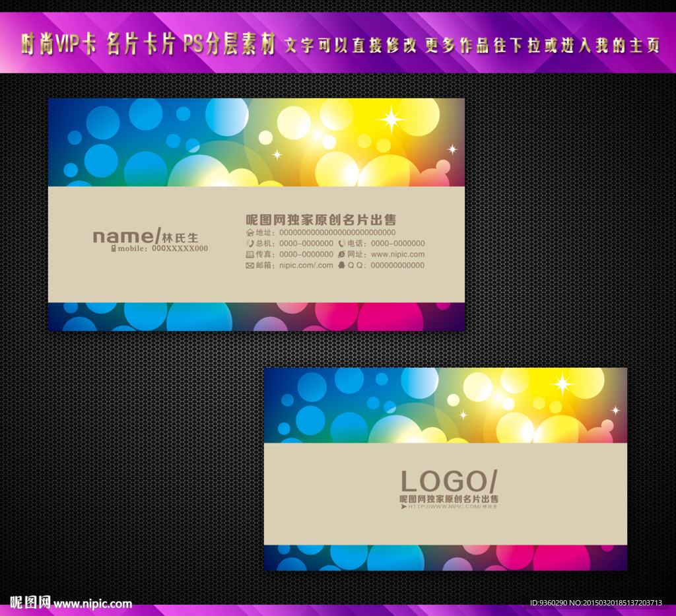Select the ID:9360290 NO:20150320185137203713 text
Viewport: 676px width, 616px height.
click(x=596, y=603)
